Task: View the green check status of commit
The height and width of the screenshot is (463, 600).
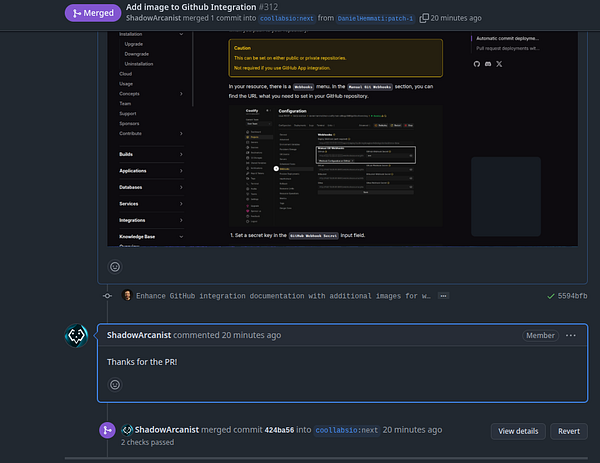Action: pyautogui.click(x=551, y=296)
